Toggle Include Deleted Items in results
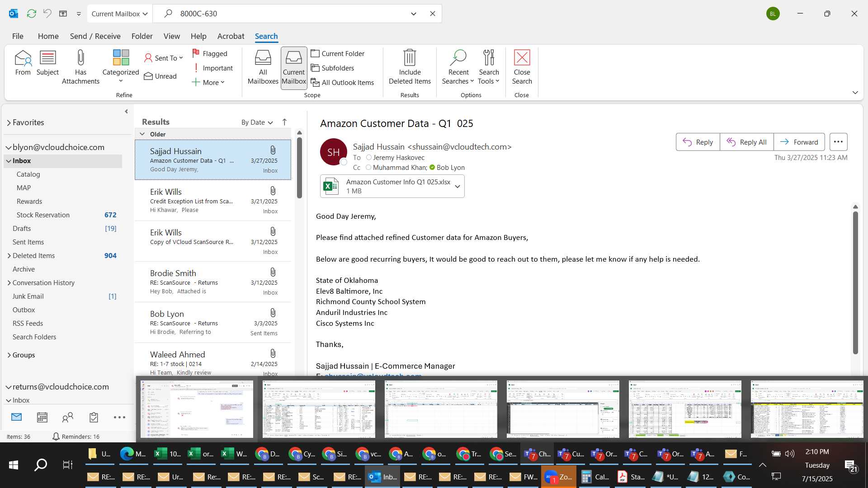Screen dimensions: 868x488 coord(410,67)
